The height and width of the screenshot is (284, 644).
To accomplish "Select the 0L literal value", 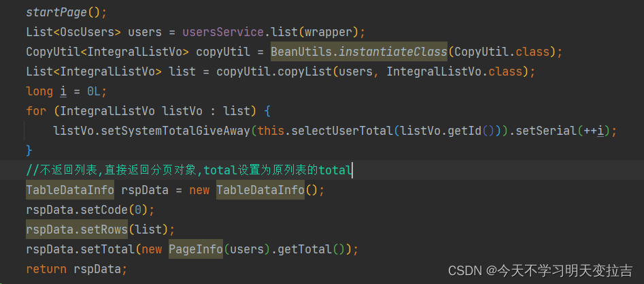I will [x=94, y=91].
